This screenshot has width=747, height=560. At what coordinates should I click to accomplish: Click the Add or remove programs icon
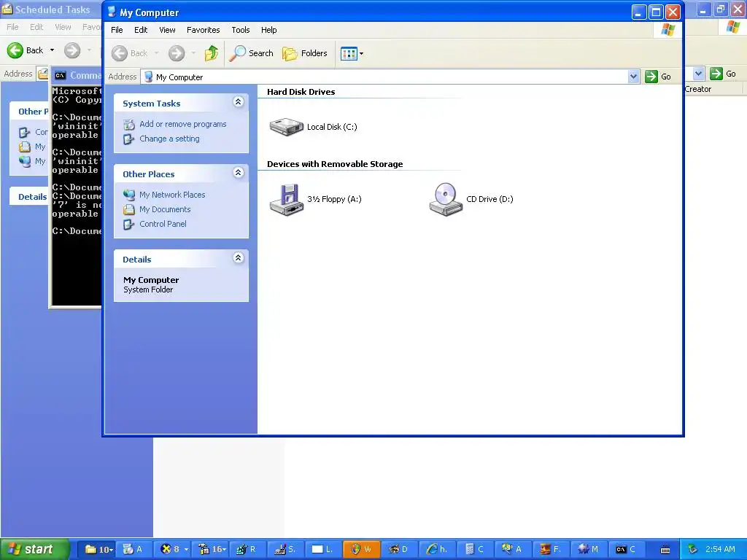coord(129,124)
